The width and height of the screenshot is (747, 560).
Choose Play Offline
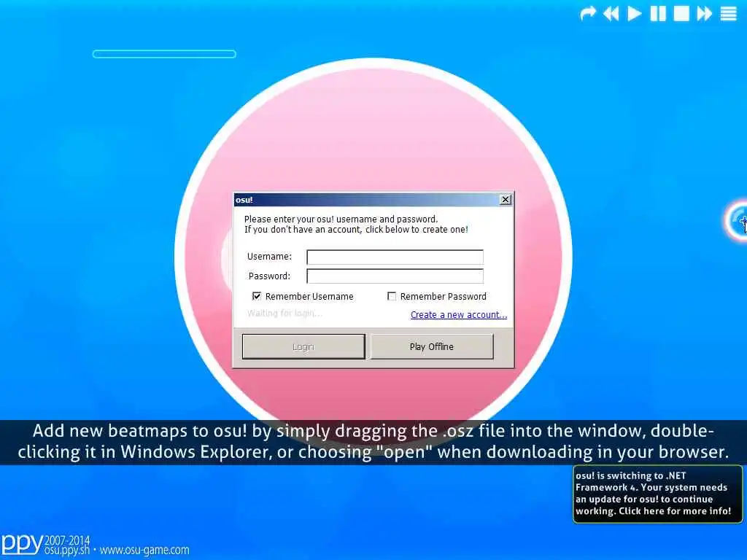432,346
